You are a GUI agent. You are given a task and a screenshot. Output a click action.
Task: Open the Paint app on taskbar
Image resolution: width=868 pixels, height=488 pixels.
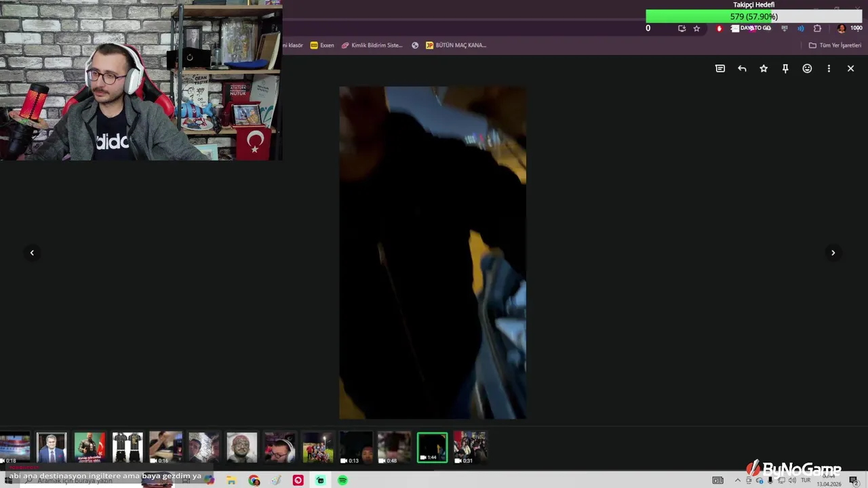coord(276,481)
